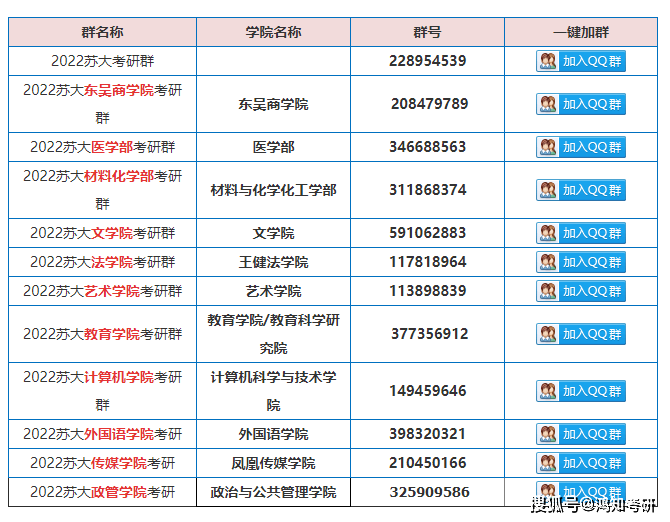The height and width of the screenshot is (522, 670).
Task: Open the red 东吴商学院 link in group name
Action: point(119,90)
